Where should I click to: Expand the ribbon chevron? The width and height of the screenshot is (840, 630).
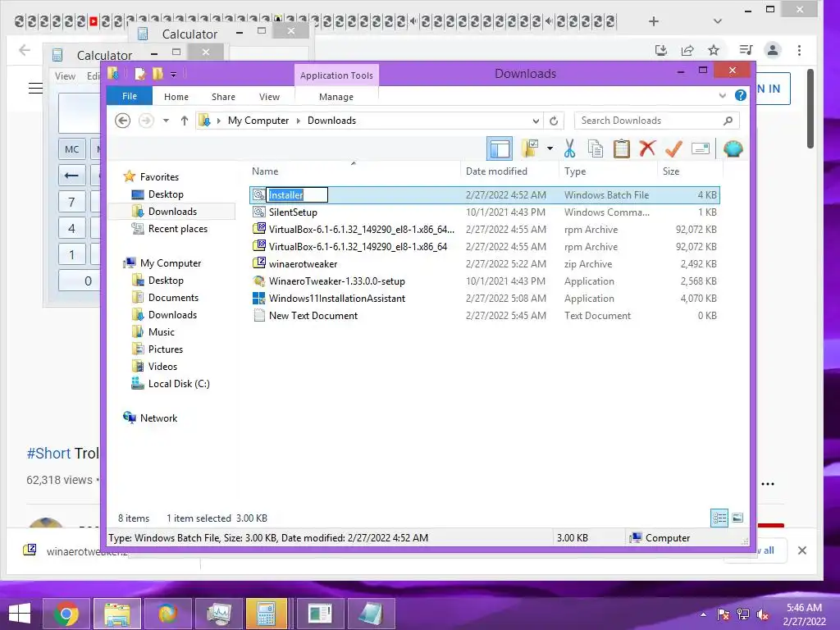coord(722,95)
